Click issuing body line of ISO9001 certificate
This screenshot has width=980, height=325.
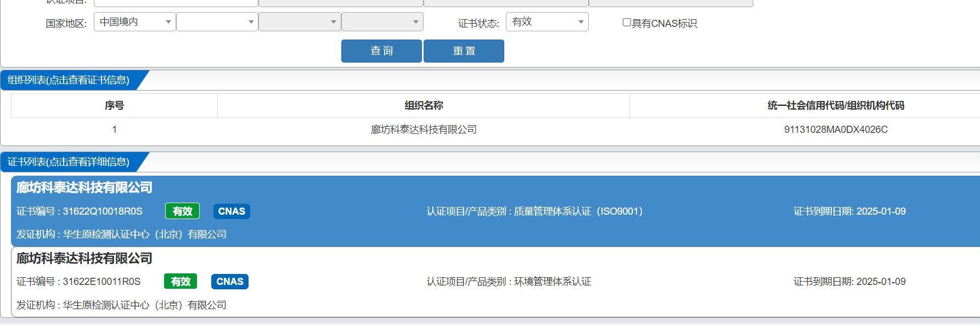(121, 234)
